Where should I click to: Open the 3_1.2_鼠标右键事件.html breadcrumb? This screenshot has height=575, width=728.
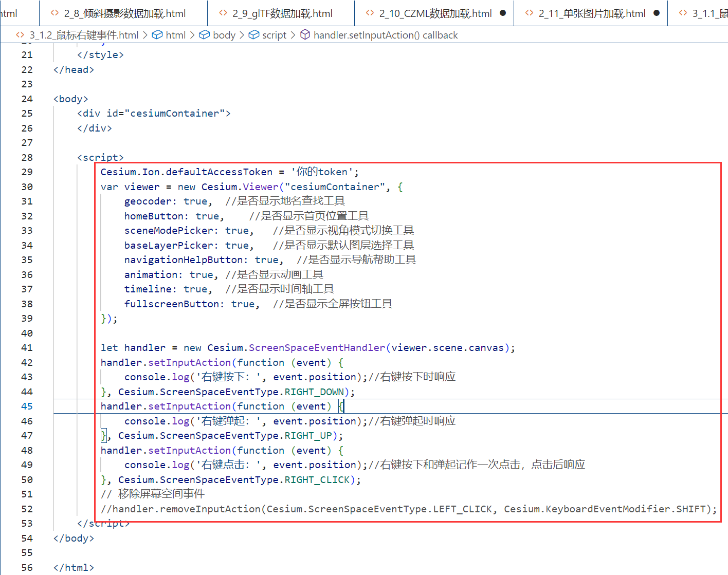tap(84, 35)
